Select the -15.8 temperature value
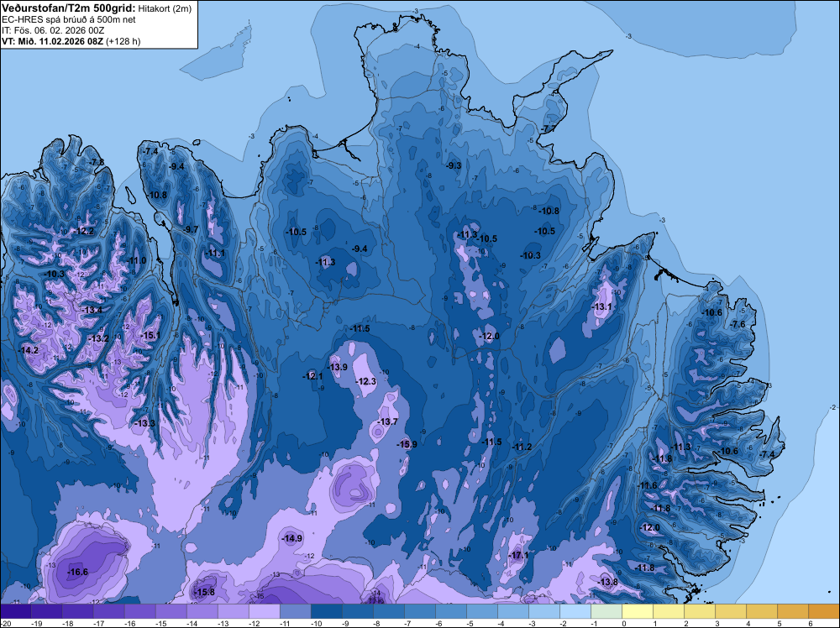Viewport: 840px width, 628px height. click(x=204, y=592)
